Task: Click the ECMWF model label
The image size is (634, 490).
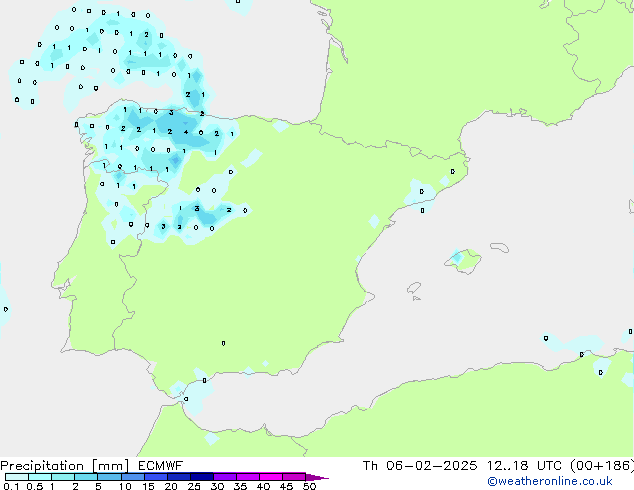Action: (161, 466)
